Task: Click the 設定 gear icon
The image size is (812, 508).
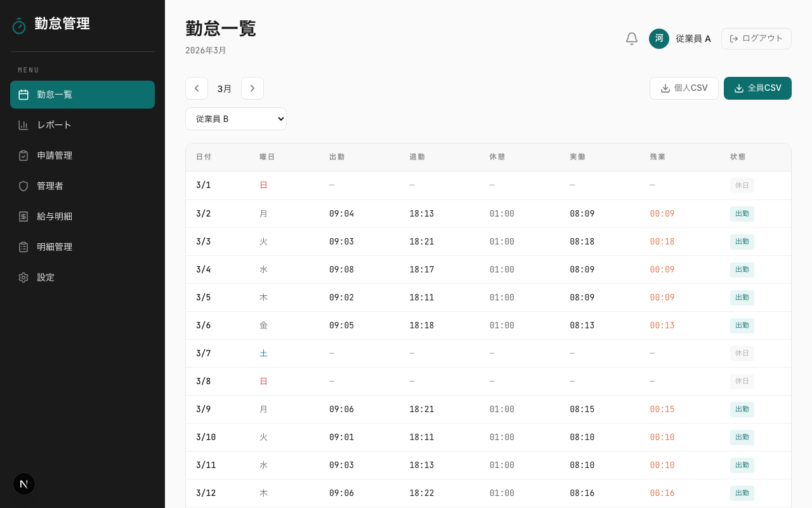Action: coord(23,277)
